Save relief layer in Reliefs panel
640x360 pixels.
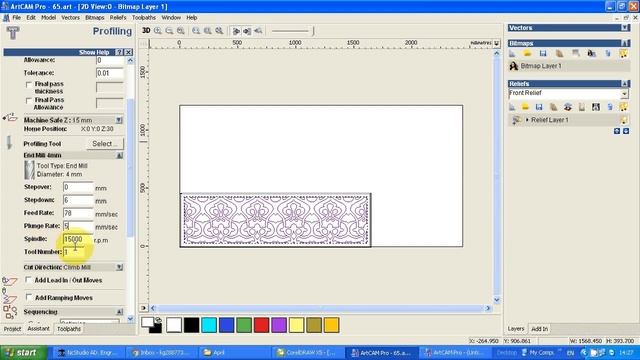539,107
